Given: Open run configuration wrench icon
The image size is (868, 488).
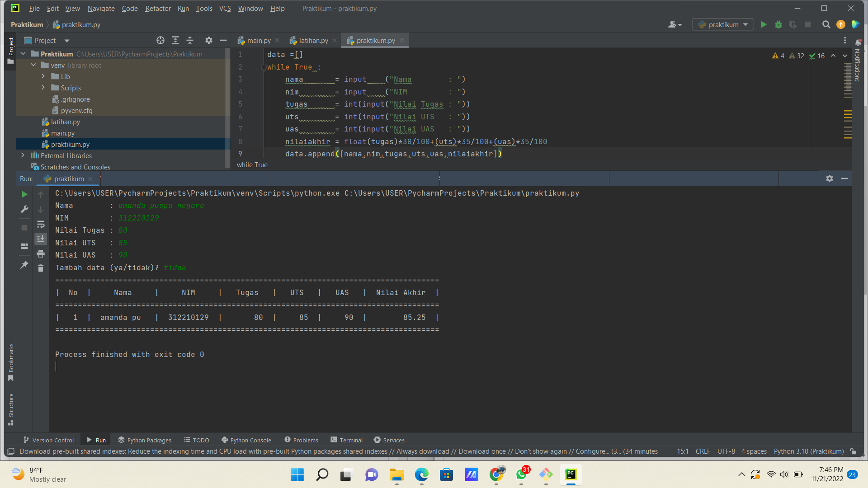Looking at the screenshot, I should 24,209.
